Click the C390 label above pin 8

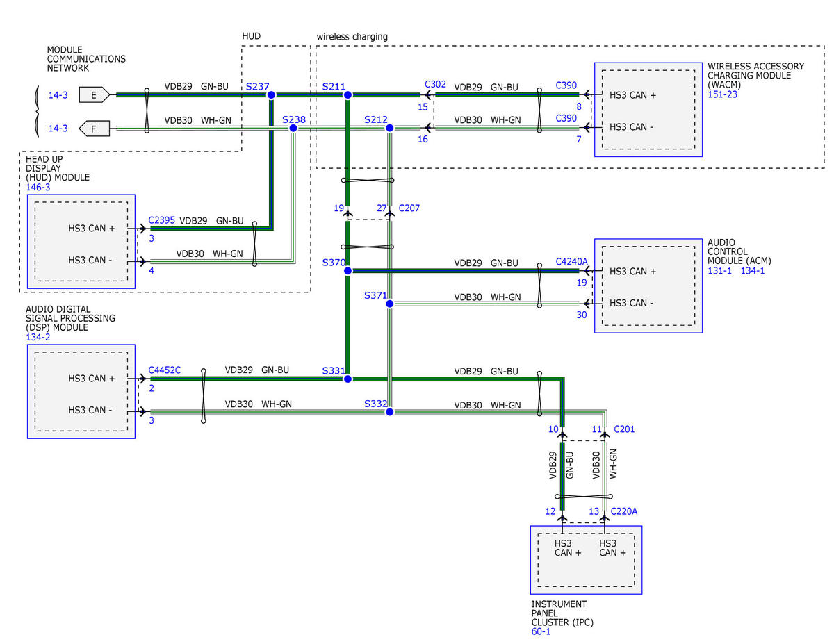(566, 85)
